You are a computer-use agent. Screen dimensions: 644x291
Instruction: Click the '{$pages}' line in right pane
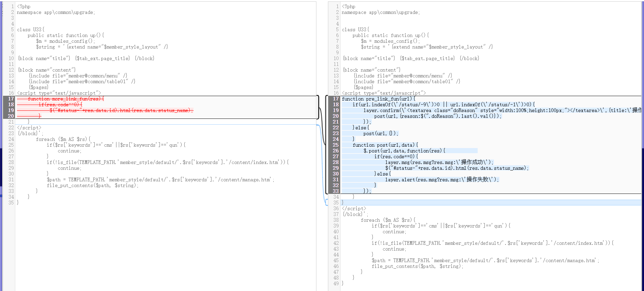pos(364,87)
